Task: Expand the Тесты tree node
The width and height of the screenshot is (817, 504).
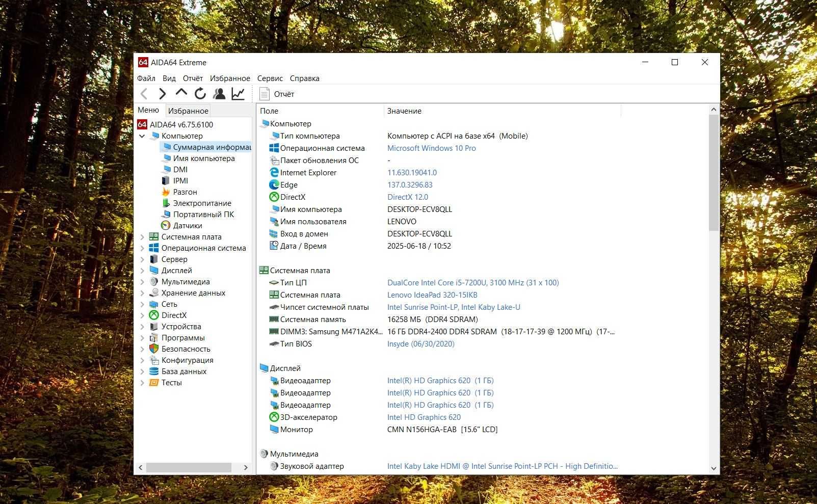Action: tap(142, 383)
